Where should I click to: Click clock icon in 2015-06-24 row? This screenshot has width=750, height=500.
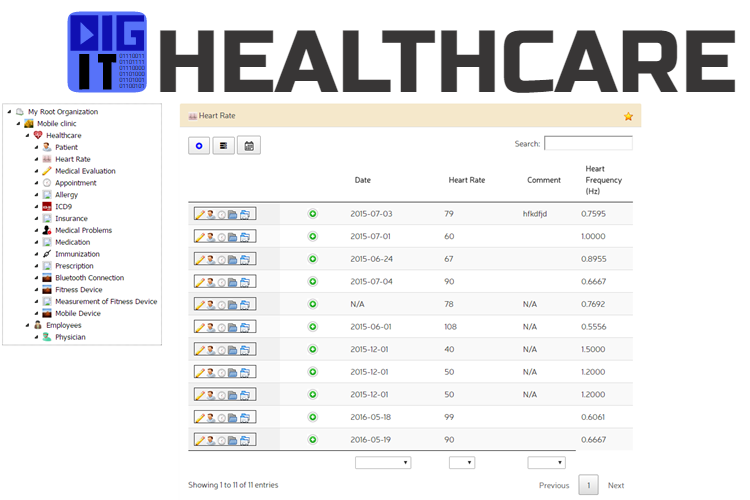point(221,260)
